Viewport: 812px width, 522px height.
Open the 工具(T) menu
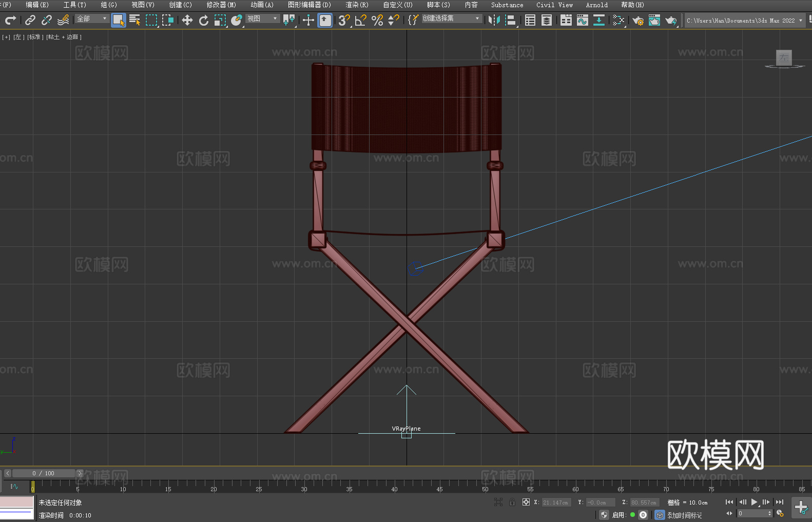(75, 5)
